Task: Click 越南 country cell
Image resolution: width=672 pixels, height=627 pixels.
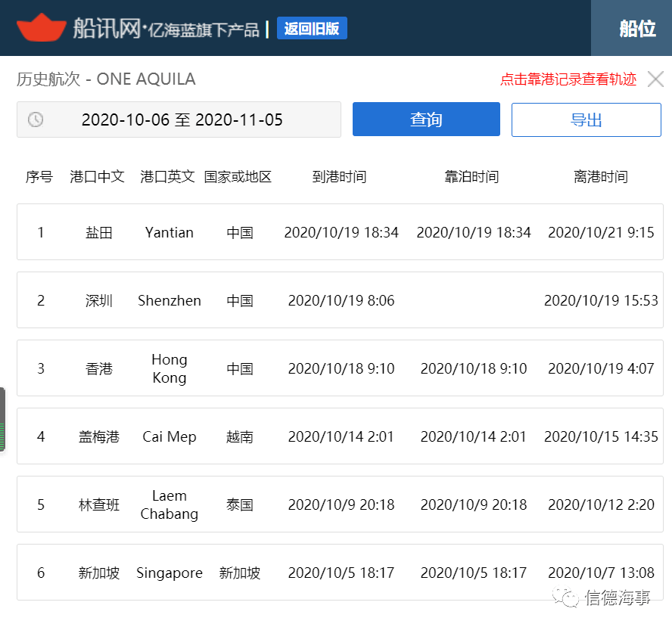Action: pos(240,437)
